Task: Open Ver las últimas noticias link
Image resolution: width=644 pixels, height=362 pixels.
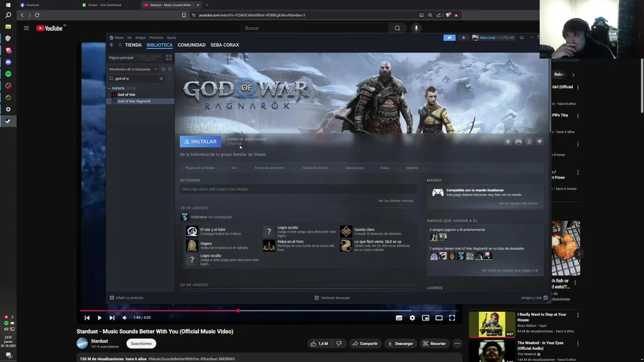Action: [x=395, y=201]
